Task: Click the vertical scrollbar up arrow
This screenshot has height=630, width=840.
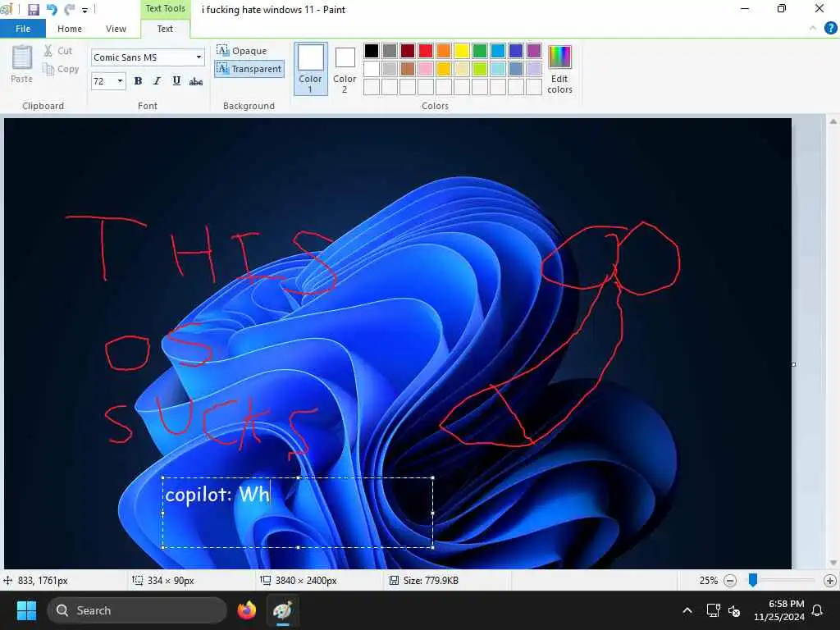Action: [x=833, y=121]
